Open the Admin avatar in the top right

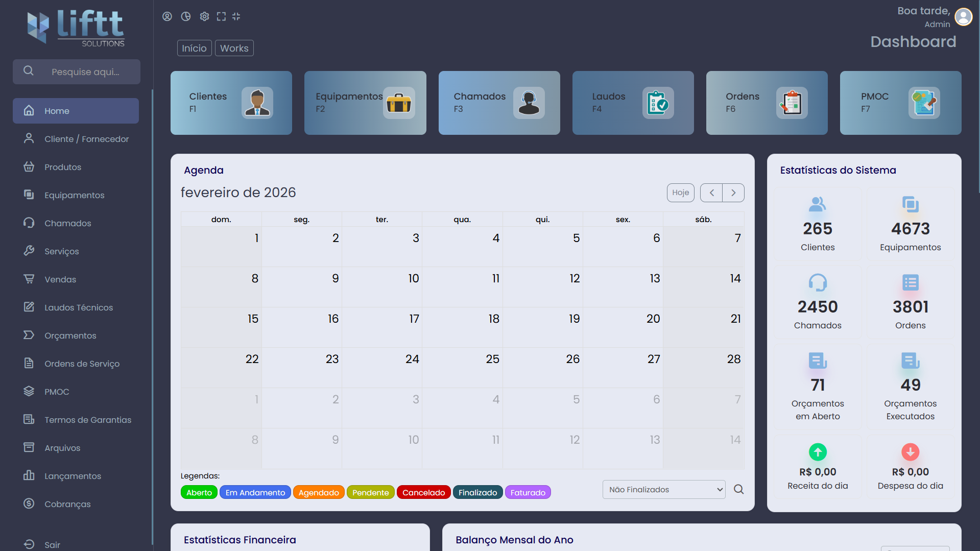963,17
